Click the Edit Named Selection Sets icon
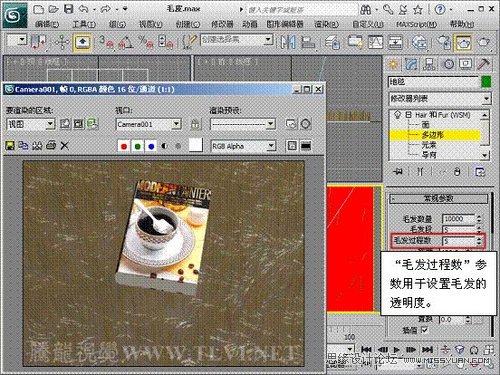This screenshot has width=500, height=375. [x=190, y=42]
